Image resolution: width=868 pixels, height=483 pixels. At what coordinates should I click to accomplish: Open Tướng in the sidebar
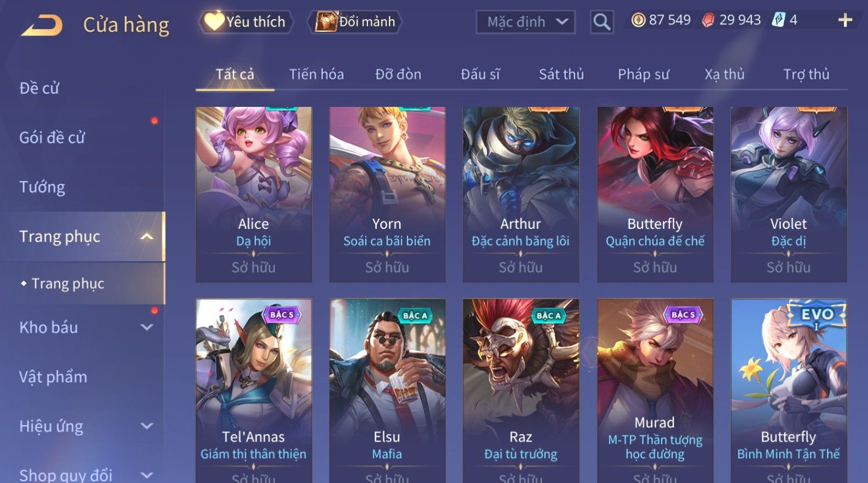(42, 187)
